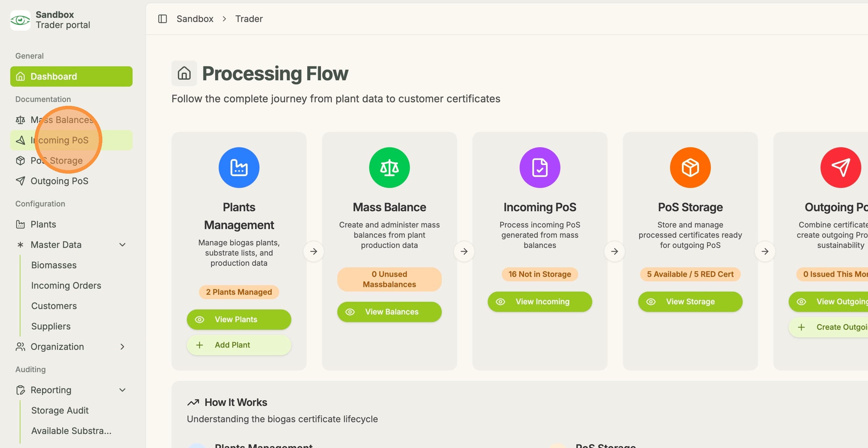Toggle the sidebar panel icon
The width and height of the screenshot is (868, 448).
(x=163, y=19)
